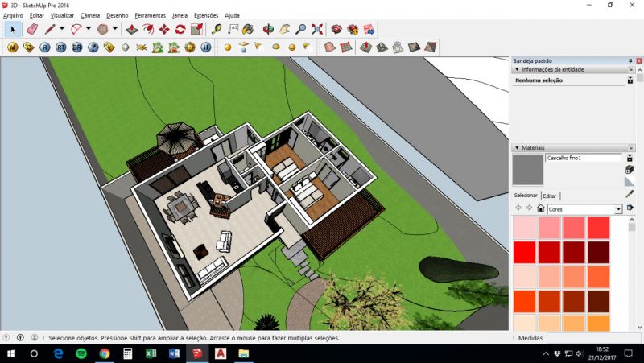Go to home in materials browser

pos(540,208)
